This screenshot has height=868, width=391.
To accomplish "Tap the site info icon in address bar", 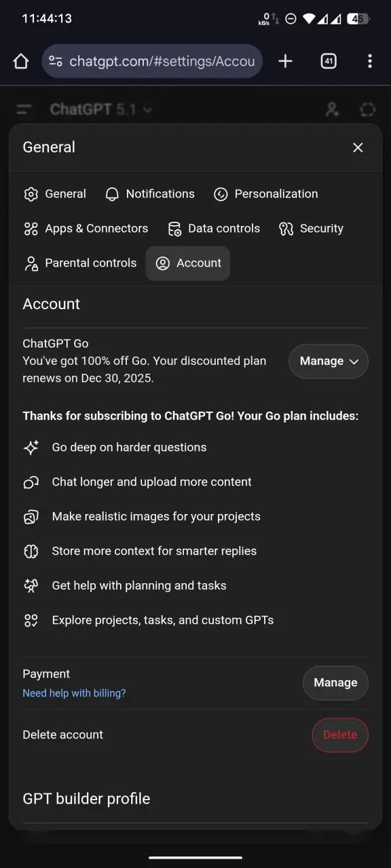I will 56,62.
